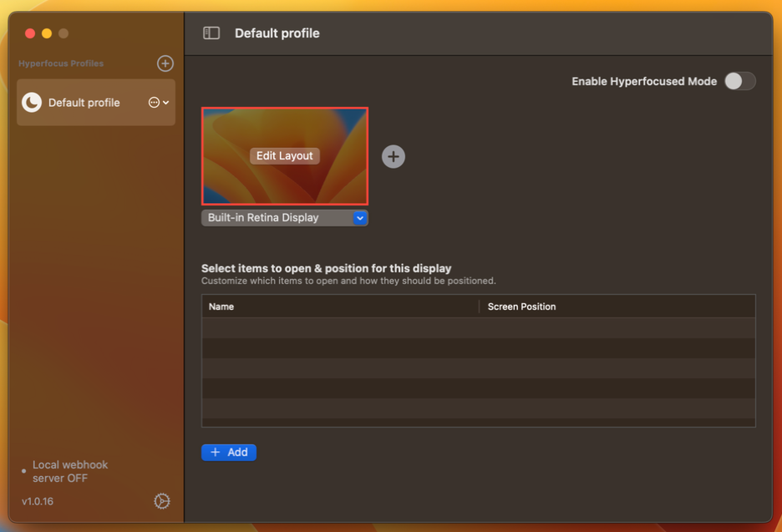Screen dimensions: 782x532
Task: Select the Default profile row
Action: [96, 102]
